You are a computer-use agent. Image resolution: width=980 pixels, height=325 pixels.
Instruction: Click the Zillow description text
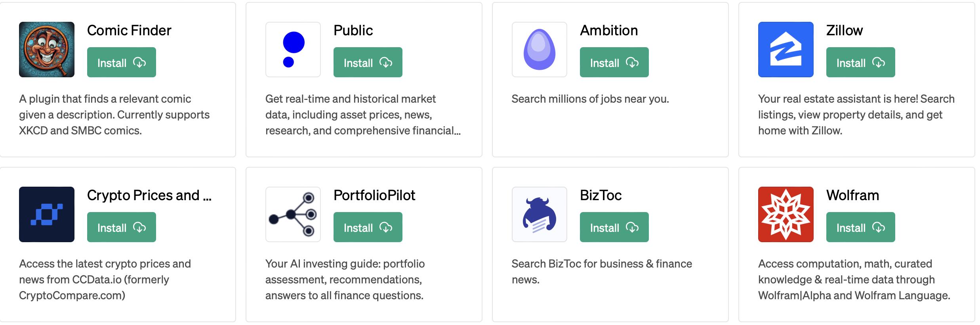[x=856, y=115]
